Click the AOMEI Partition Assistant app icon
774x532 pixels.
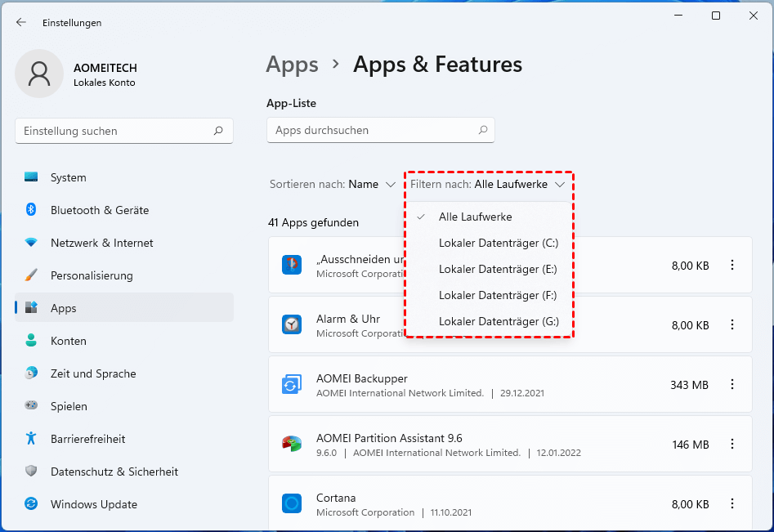point(292,445)
